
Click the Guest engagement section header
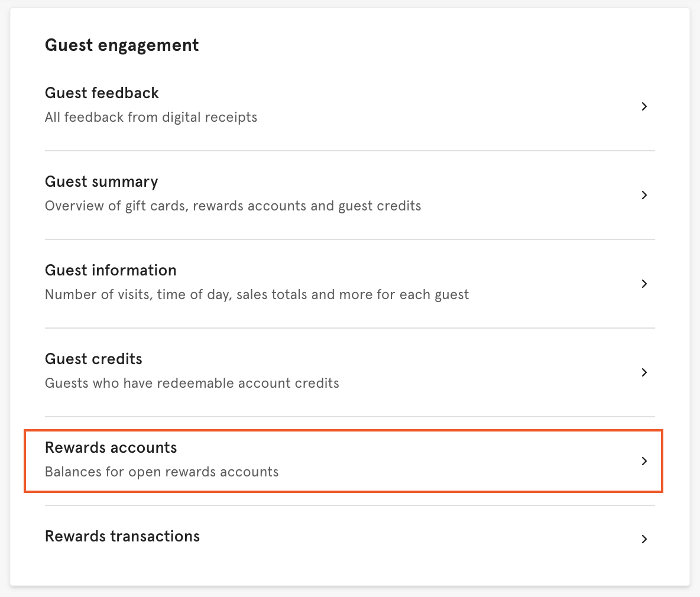click(x=121, y=44)
